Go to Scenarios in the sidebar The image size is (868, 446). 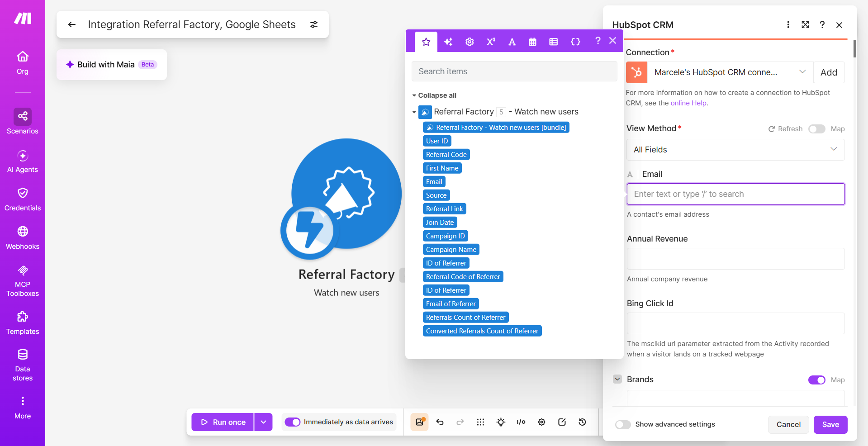(x=23, y=122)
